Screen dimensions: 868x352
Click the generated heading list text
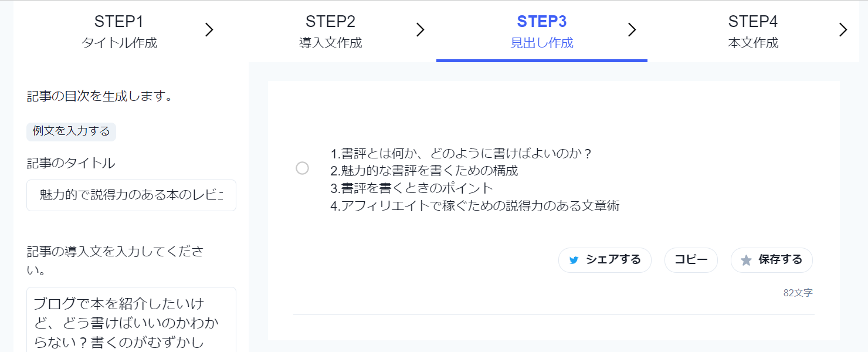(475, 180)
